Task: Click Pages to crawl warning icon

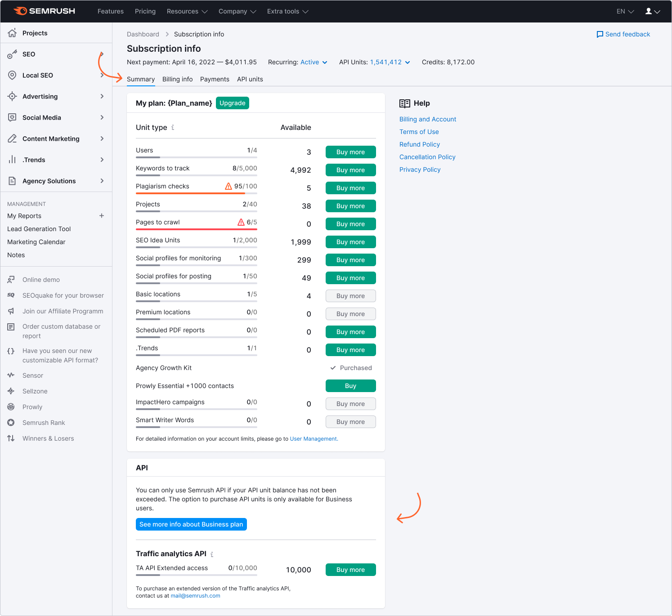Action: click(x=241, y=222)
